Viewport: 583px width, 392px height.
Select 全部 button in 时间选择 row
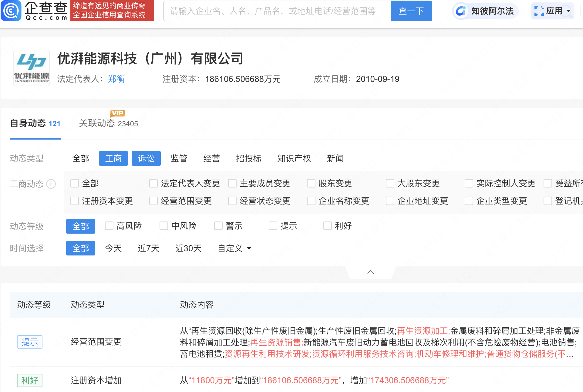coord(81,248)
